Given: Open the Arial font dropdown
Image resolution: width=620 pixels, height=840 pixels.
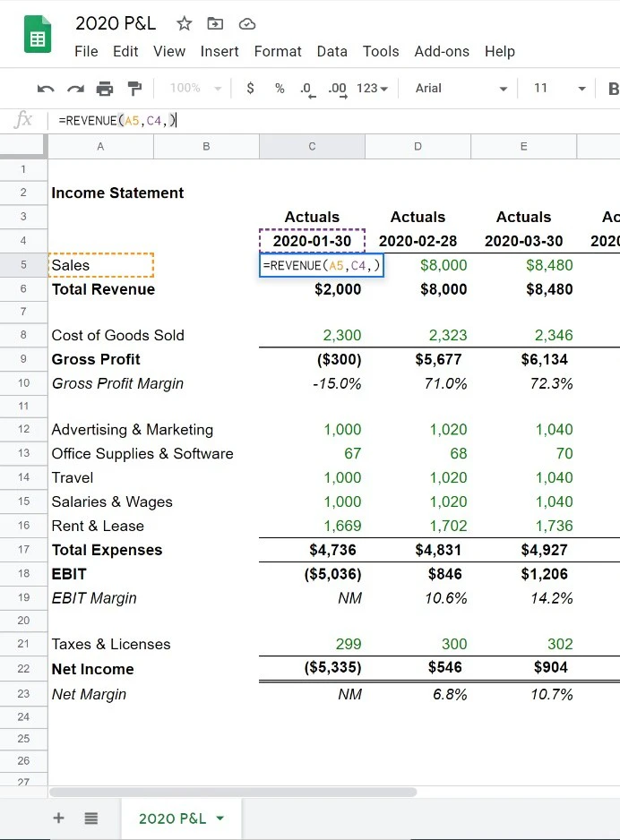Looking at the screenshot, I should tap(461, 89).
